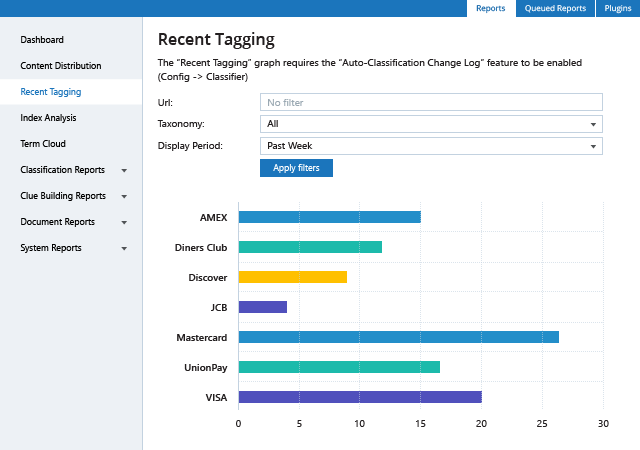The image size is (640, 450).
Task: Open the Taxonomy dropdown
Action: (431, 124)
